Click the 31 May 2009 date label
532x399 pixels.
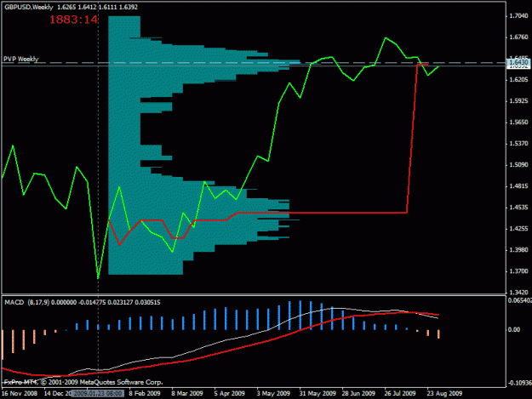(x=317, y=393)
